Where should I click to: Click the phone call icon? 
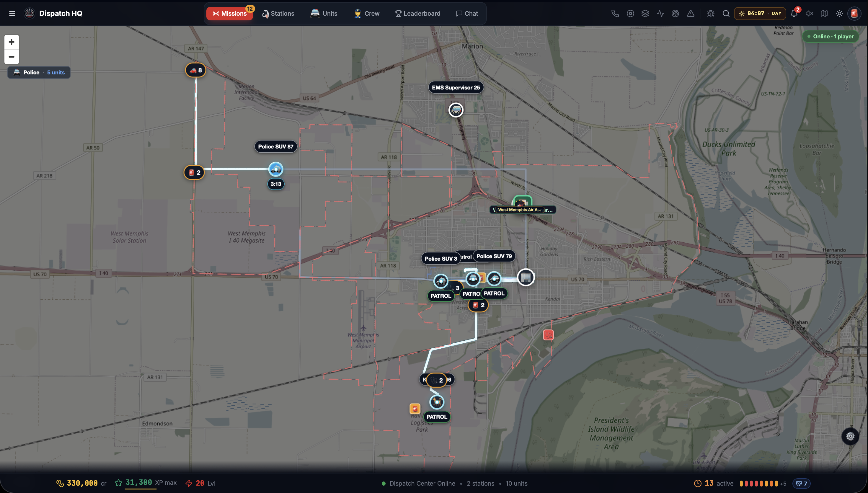pyautogui.click(x=615, y=14)
